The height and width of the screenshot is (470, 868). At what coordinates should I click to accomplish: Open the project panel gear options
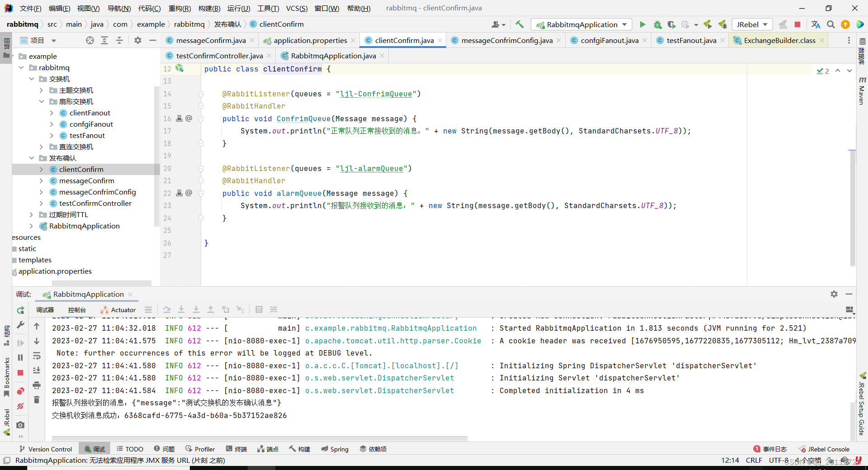(x=138, y=40)
